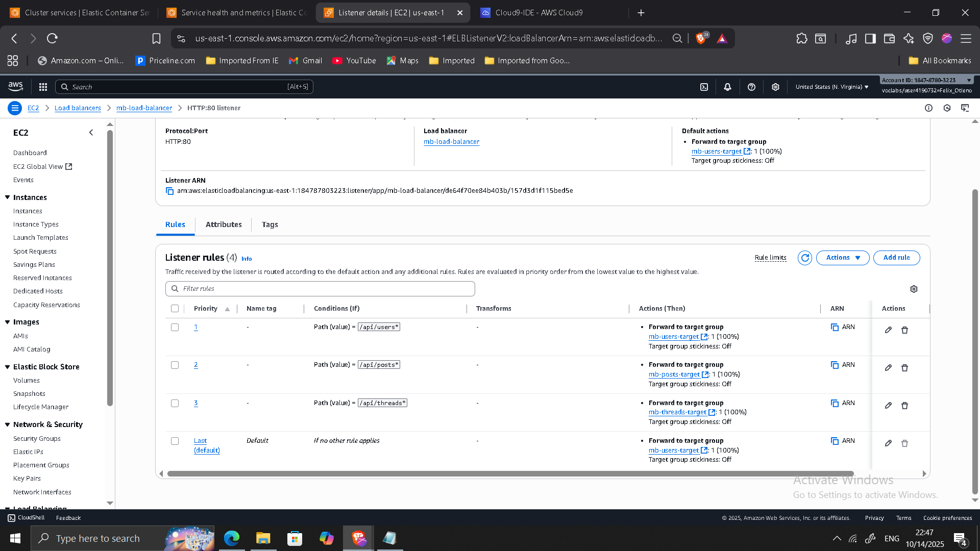Image resolution: width=980 pixels, height=551 pixels.
Task: Copy the Listener ARN with copy icon
Action: coord(169,191)
